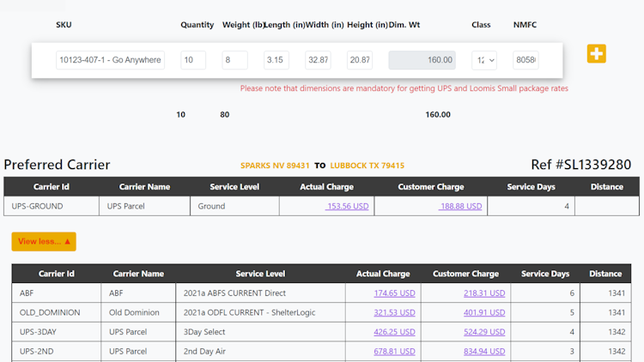Click the Dim. Wt 160.00 field

click(x=422, y=60)
